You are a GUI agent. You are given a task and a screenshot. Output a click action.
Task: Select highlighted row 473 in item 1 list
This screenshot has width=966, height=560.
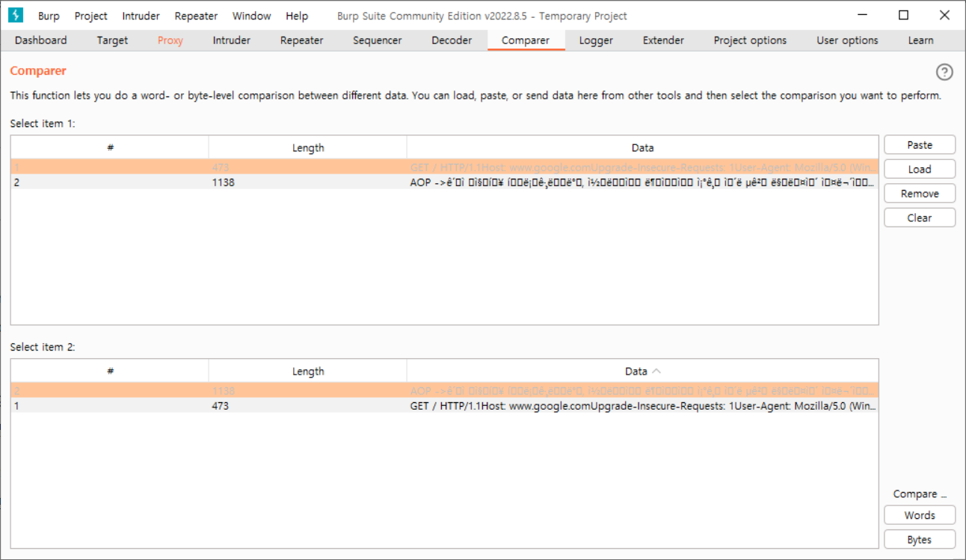pos(444,167)
